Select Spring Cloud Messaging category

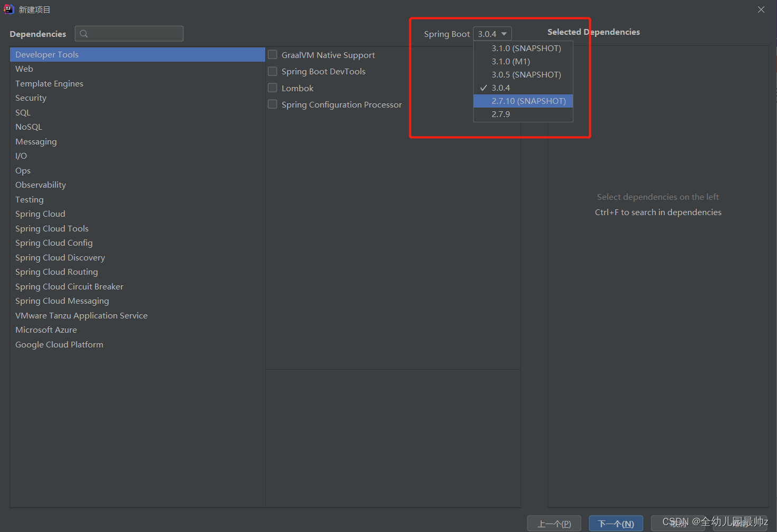click(138, 301)
